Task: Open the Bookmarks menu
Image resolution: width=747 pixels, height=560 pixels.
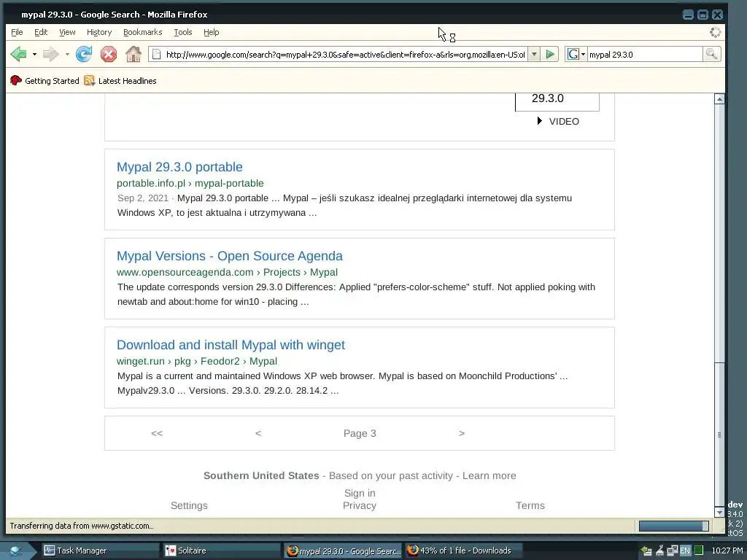Action: 142,32
